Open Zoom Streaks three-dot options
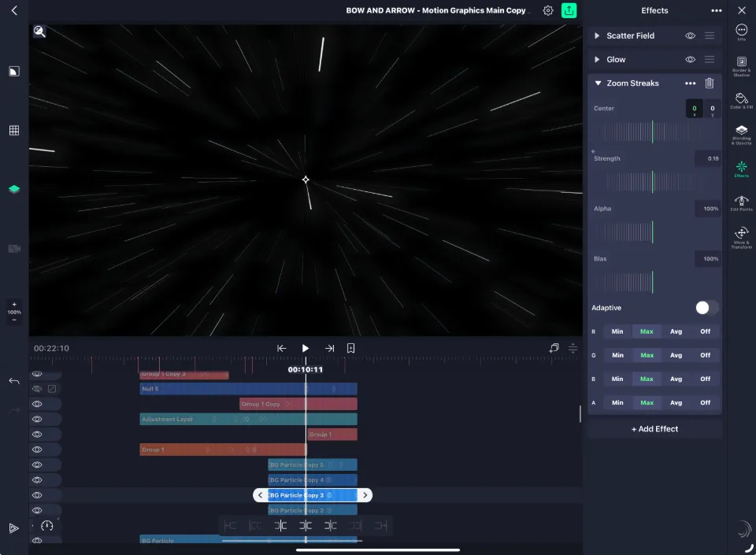The height and width of the screenshot is (555, 756). tap(691, 83)
